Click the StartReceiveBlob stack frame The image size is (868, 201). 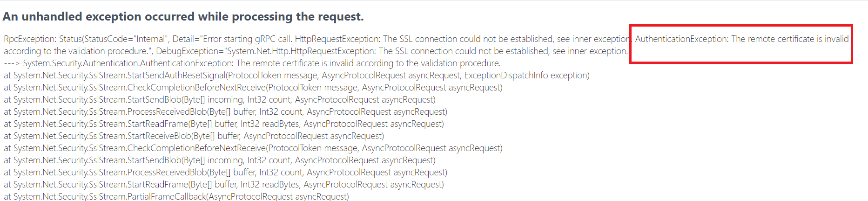click(194, 136)
